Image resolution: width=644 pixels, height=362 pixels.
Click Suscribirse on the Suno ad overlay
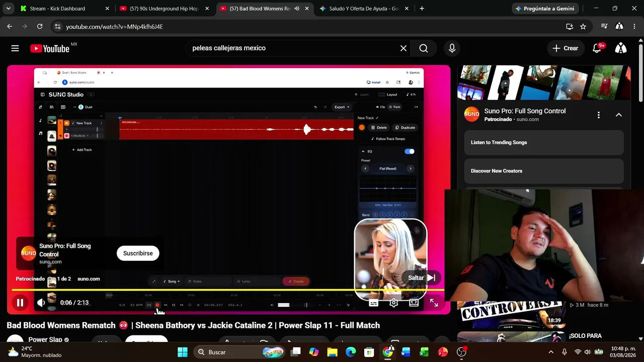(x=138, y=253)
